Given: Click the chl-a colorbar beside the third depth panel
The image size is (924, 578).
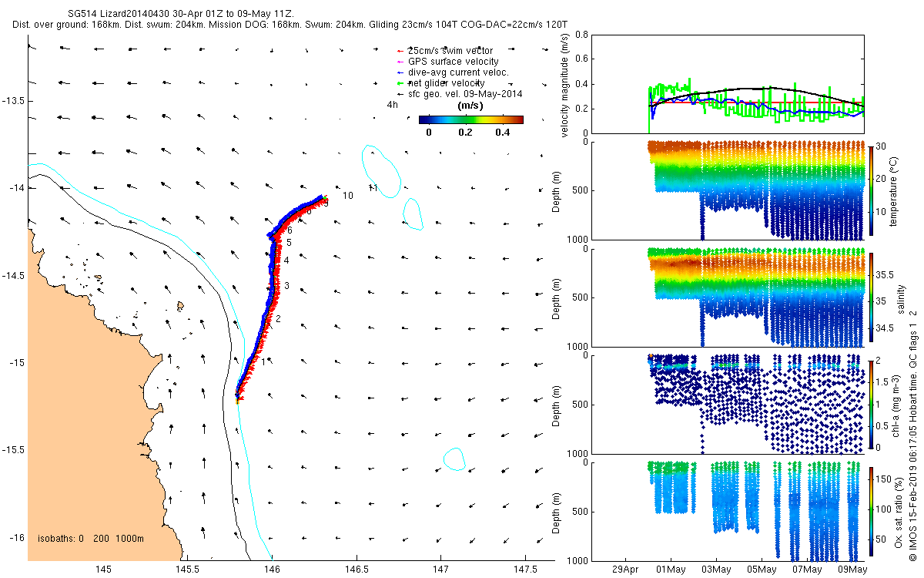Looking at the screenshot, I should (872, 403).
